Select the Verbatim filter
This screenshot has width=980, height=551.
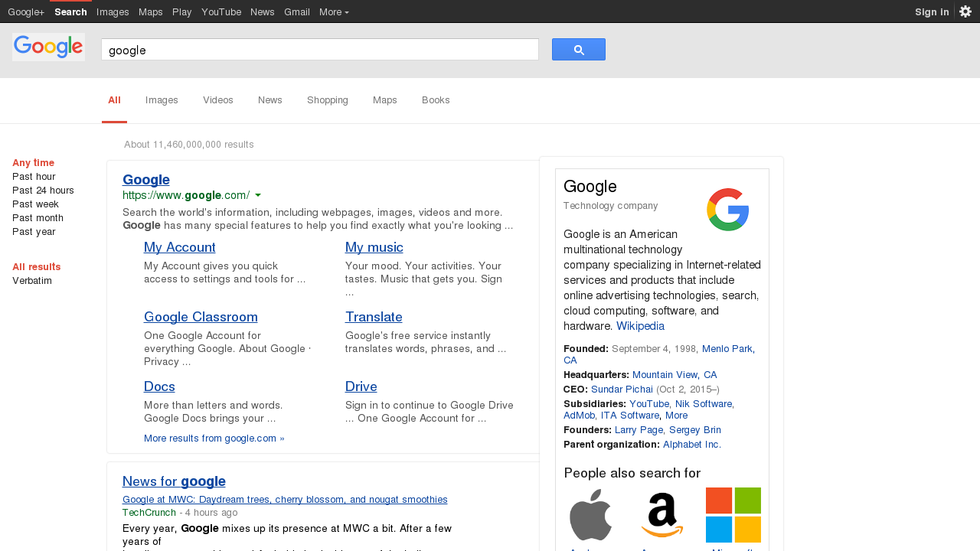(x=32, y=281)
